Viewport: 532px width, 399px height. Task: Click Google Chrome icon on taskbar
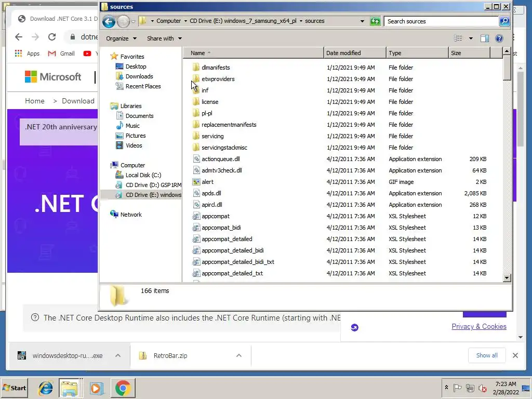(123, 388)
